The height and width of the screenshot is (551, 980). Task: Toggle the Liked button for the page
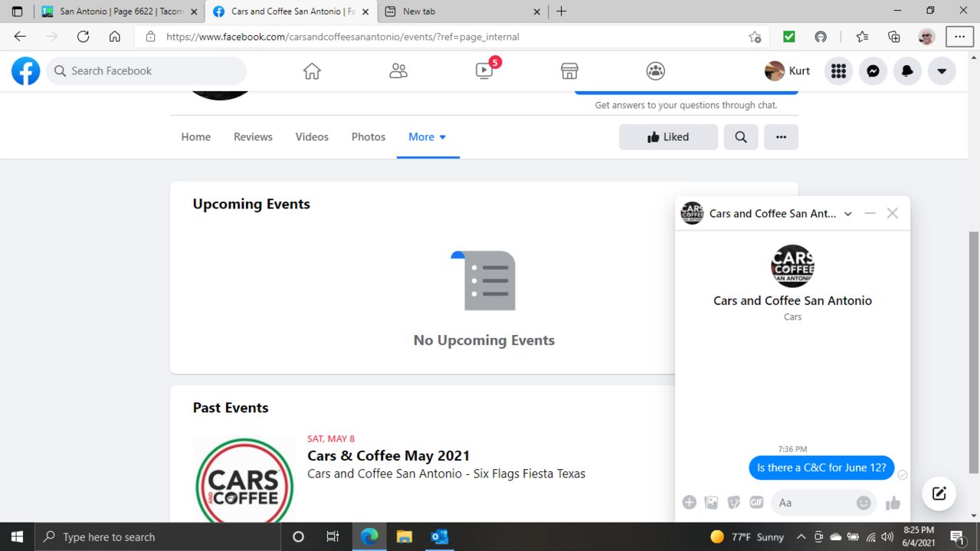668,137
